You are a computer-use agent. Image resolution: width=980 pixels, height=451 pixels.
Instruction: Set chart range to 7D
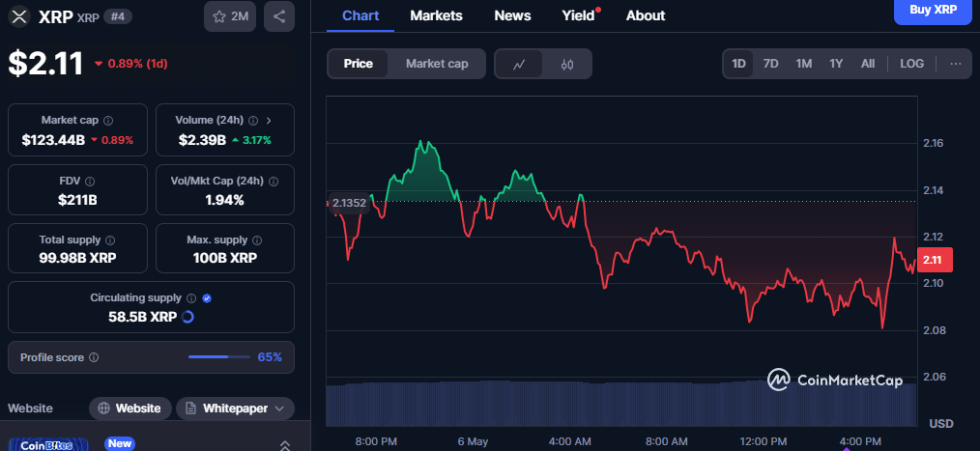pyautogui.click(x=771, y=64)
